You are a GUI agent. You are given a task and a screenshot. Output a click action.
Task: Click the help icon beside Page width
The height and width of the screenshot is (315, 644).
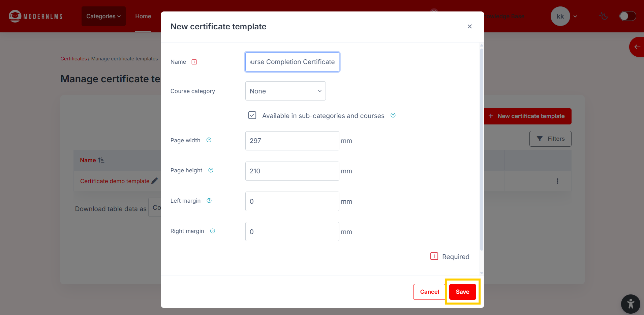209,140
